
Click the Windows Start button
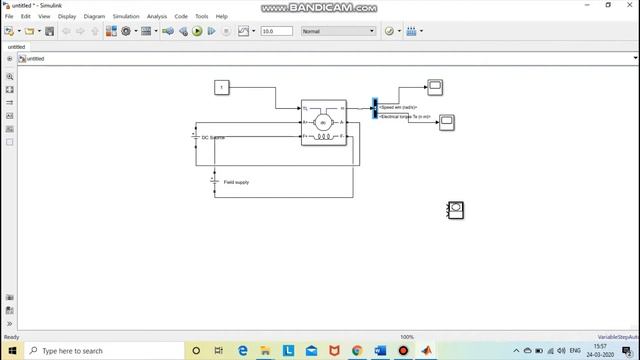(x=12, y=351)
